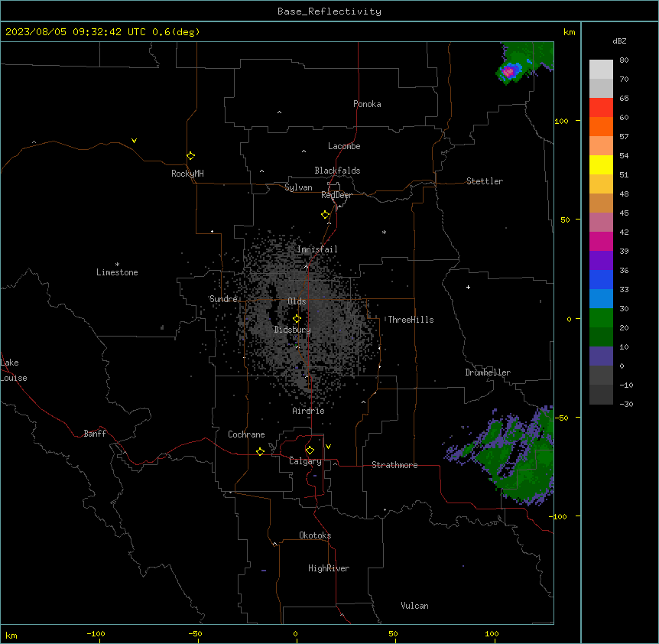
Task: Click the orange 60 dBZ legend swatch
Action: (601, 126)
